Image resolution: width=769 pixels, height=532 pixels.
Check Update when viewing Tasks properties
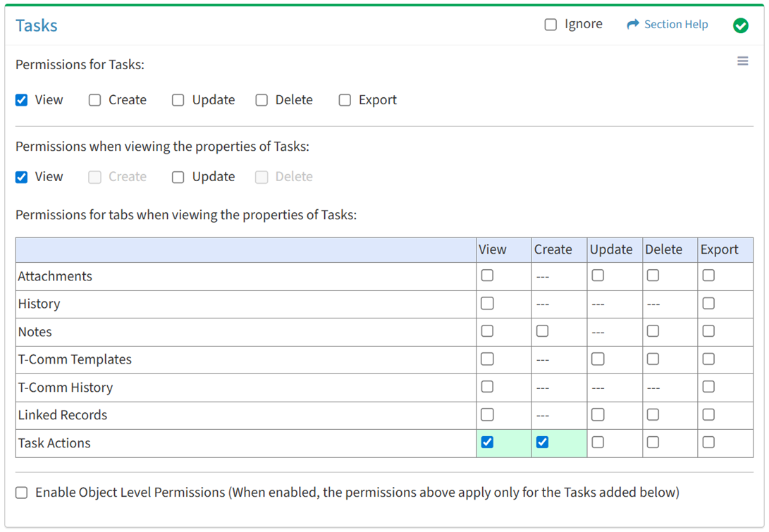point(178,177)
